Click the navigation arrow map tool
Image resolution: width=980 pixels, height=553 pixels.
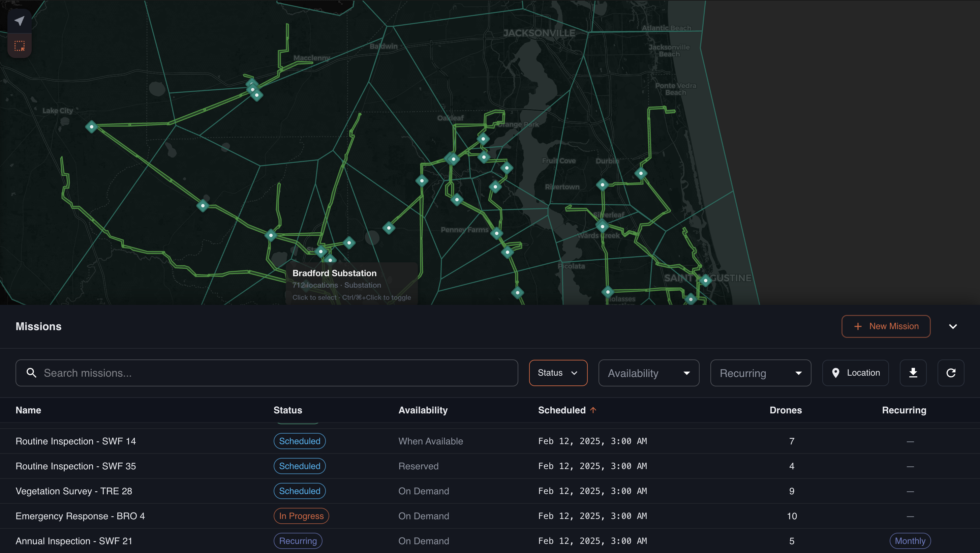tap(20, 21)
